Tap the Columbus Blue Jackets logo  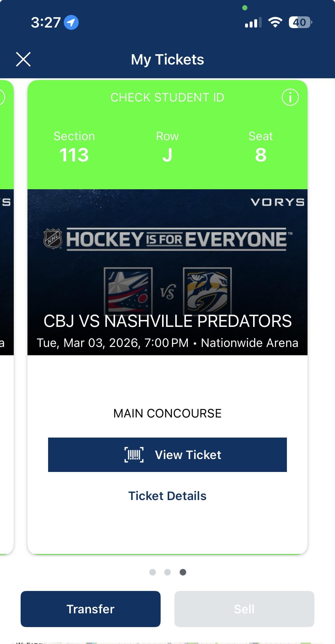[x=128, y=290]
